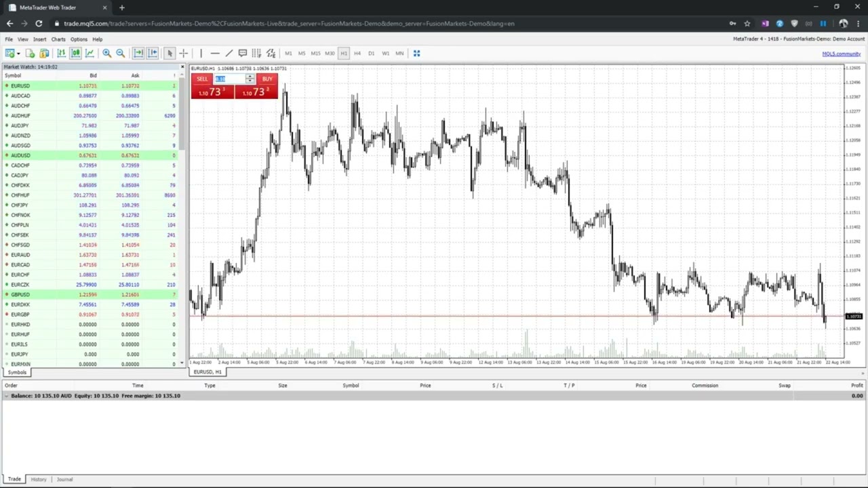Viewport: 868px width, 488px height.
Task: Switch the chart to line chart mode
Action: click(x=90, y=53)
